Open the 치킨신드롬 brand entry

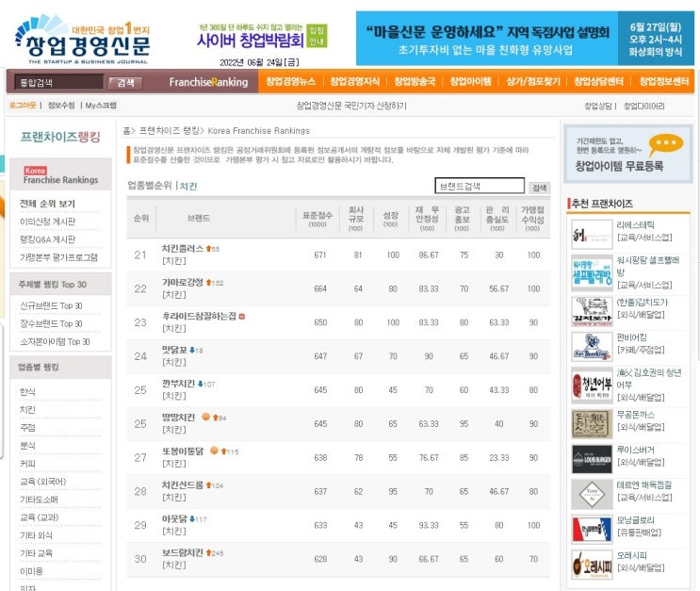(183, 485)
